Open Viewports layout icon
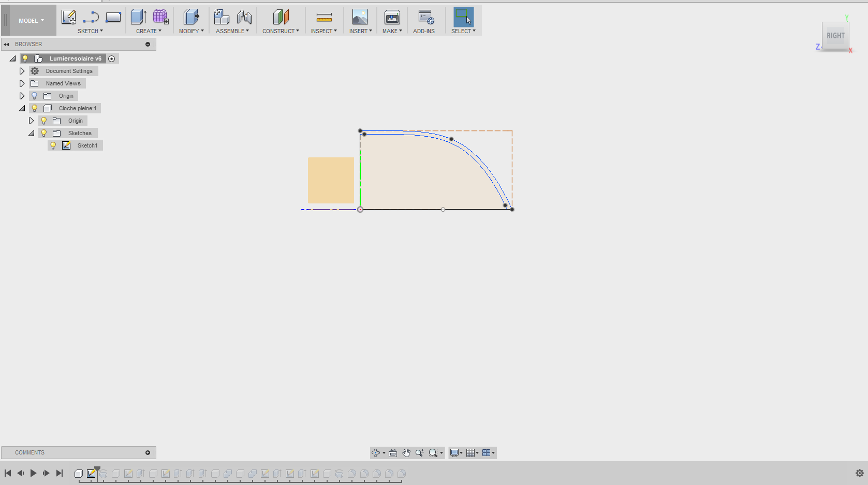Image resolution: width=868 pixels, height=485 pixels. point(486,453)
